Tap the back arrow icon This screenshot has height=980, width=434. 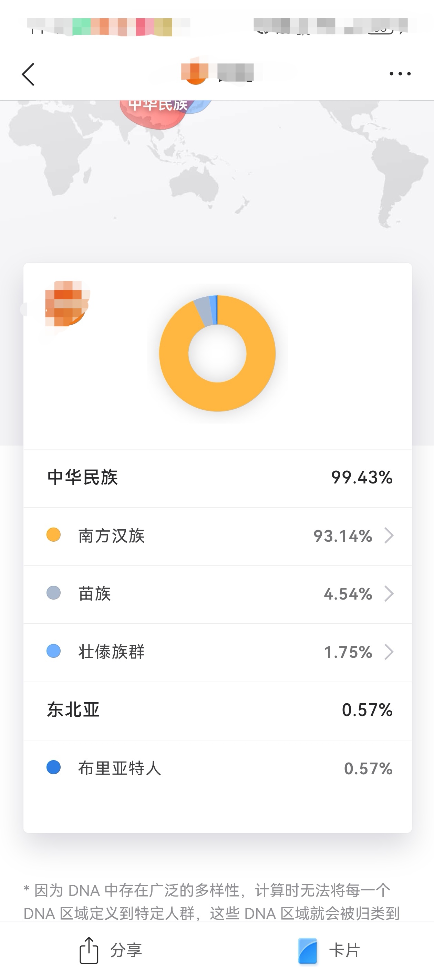tap(29, 74)
